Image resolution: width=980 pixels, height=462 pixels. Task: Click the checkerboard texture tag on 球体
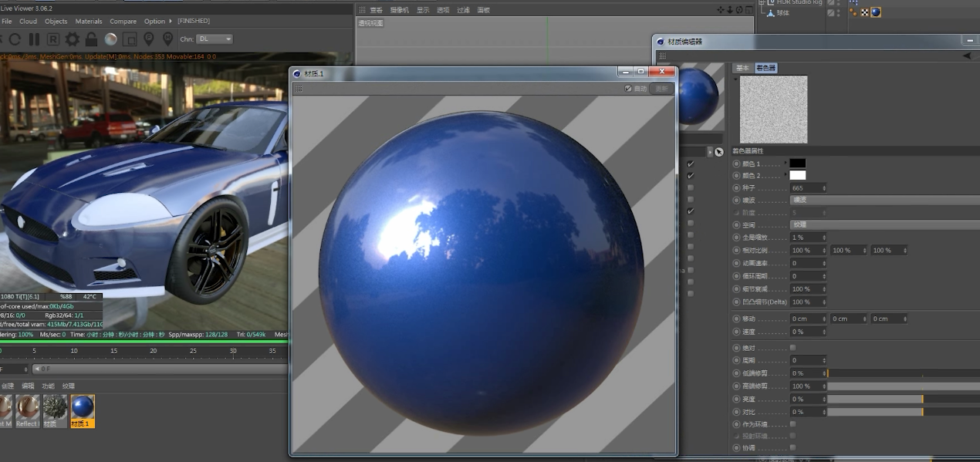click(865, 12)
